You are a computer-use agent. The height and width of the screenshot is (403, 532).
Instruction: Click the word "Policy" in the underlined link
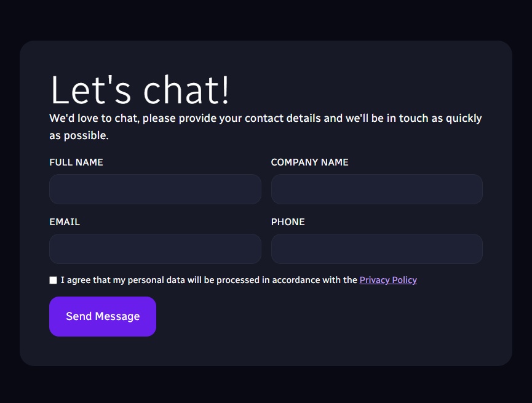click(405, 280)
